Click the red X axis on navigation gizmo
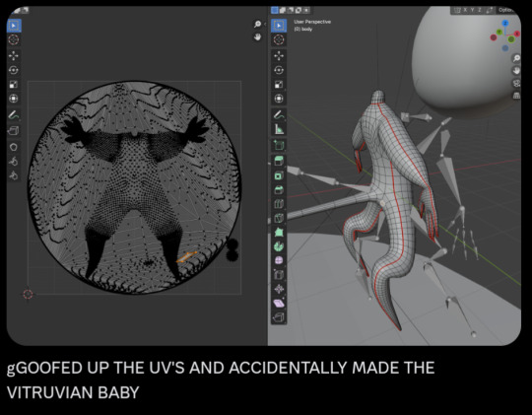Screen dimensions: 532x415 [x=517, y=34]
